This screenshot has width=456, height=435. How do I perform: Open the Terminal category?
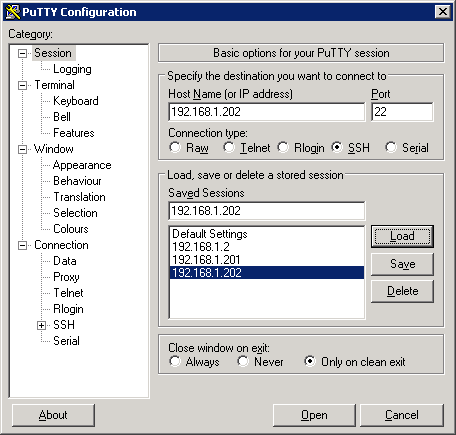tap(54, 85)
